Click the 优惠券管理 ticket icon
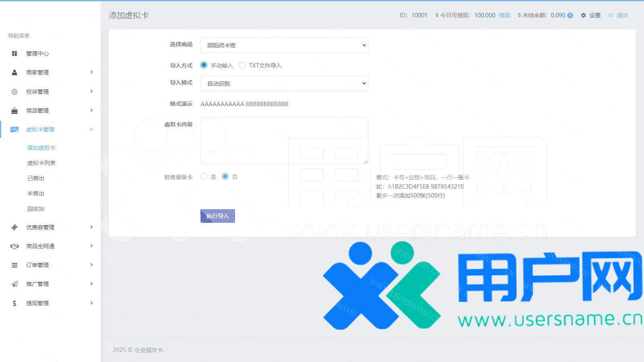644x362 pixels. 14,227
